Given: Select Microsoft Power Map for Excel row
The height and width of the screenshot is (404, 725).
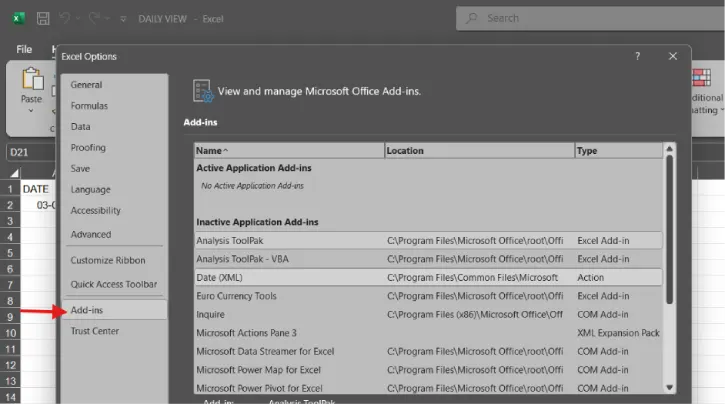Looking at the screenshot, I should coord(428,370).
